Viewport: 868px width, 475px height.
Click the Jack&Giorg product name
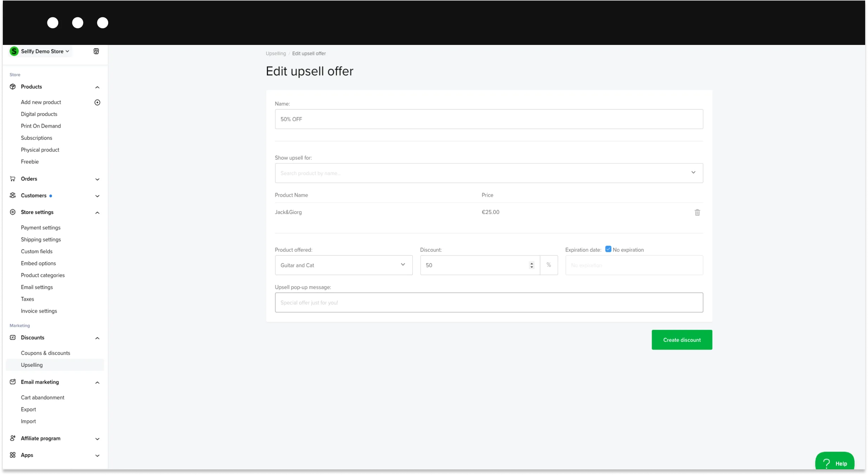coord(288,212)
